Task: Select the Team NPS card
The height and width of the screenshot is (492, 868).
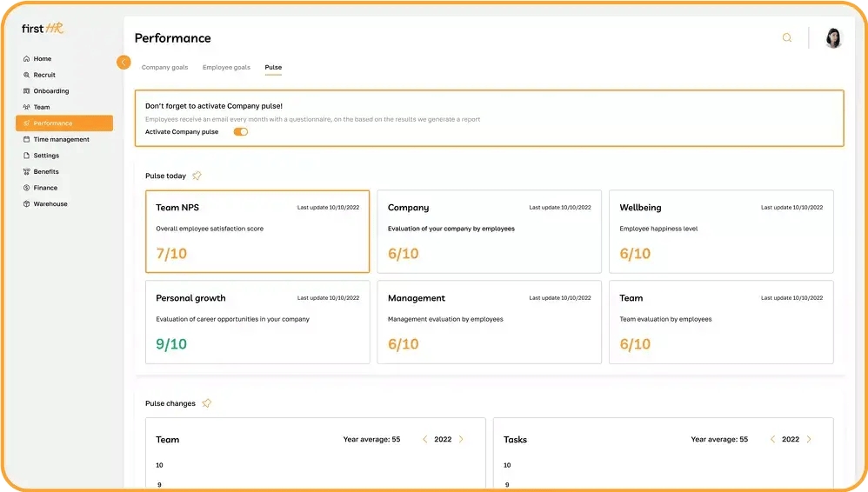Action: (257, 231)
